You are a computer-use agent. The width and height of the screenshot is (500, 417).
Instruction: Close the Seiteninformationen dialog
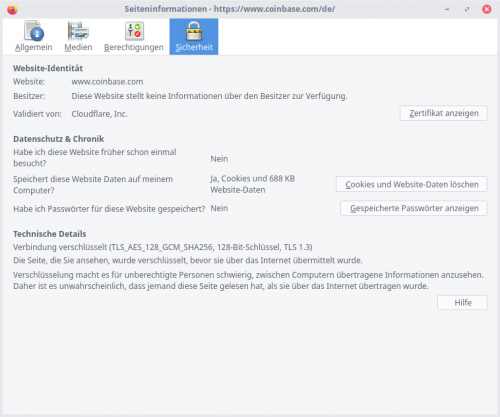[487, 9]
